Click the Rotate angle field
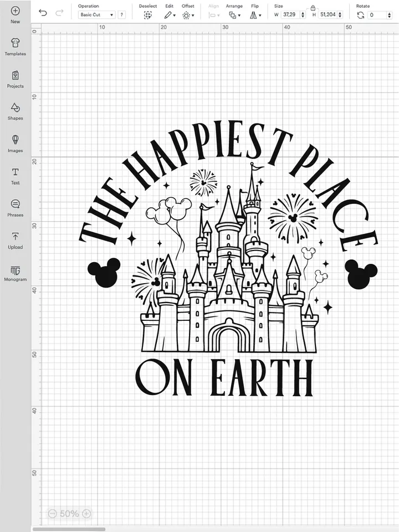The height and width of the screenshot is (532, 399). click(377, 15)
